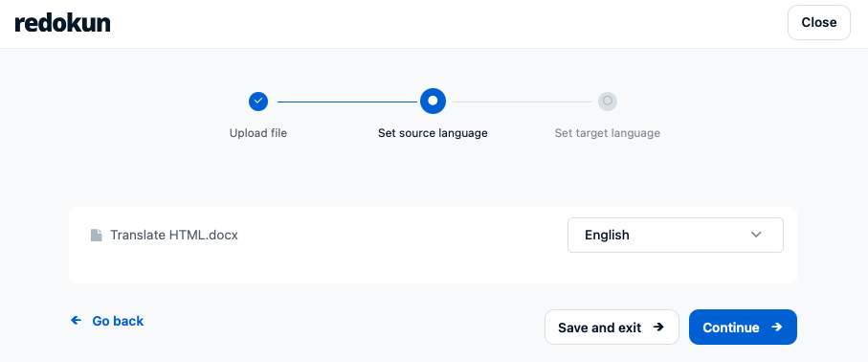The image size is (868, 362).
Task: Click the Set target language step circle
Action: click(608, 102)
